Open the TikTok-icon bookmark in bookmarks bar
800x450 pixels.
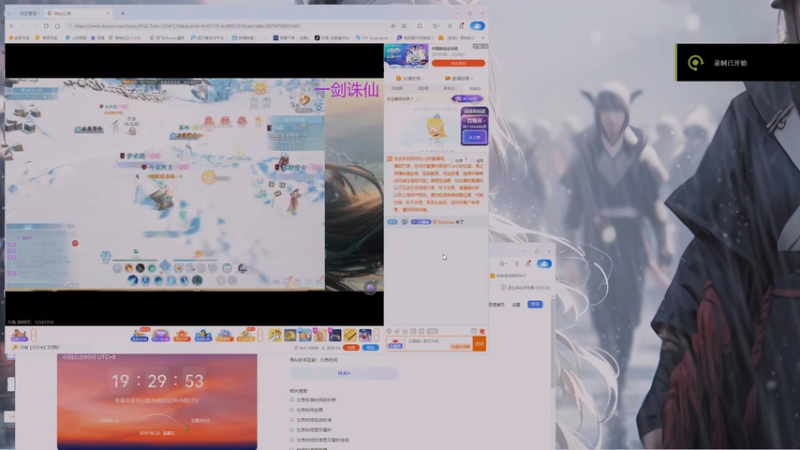pyautogui.click(x=334, y=38)
